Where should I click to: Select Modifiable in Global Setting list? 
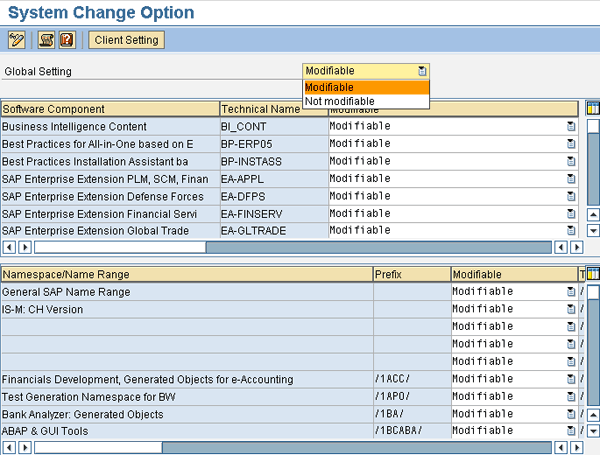(366, 87)
